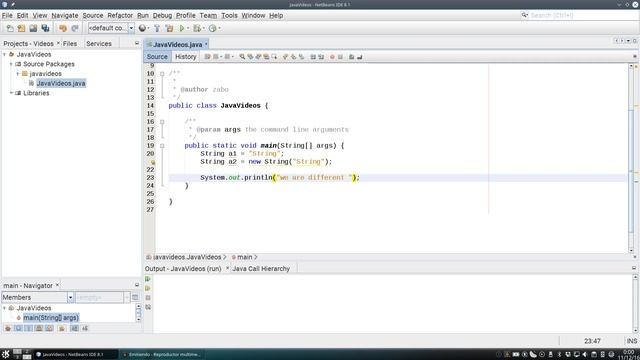The height and width of the screenshot is (360, 640).
Task: Click the Navigator filter settings icon beside the Members dropdown
Action: click(x=135, y=297)
